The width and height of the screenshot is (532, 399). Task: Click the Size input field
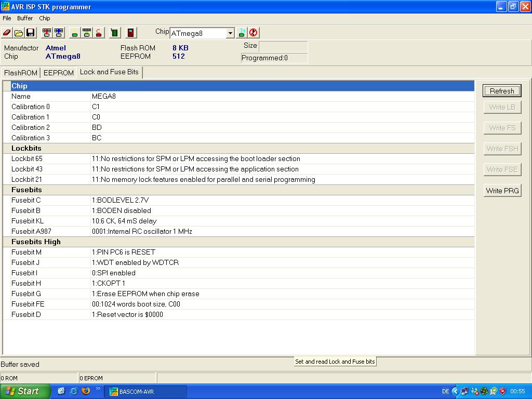(x=283, y=46)
